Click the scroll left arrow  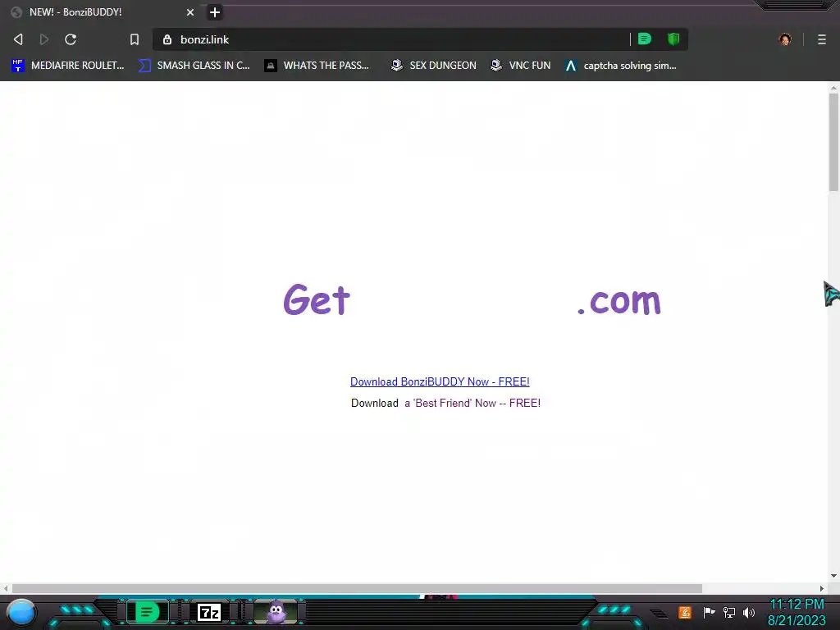[6, 588]
